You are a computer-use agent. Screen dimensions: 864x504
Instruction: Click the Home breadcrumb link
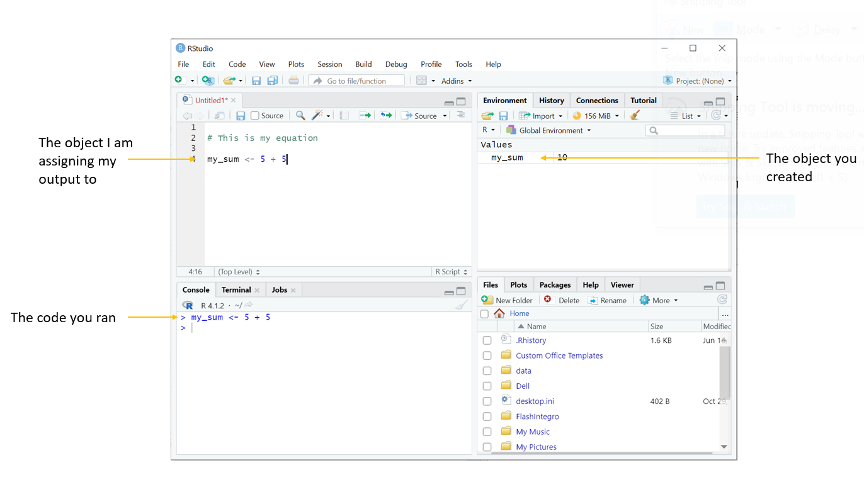click(x=520, y=313)
